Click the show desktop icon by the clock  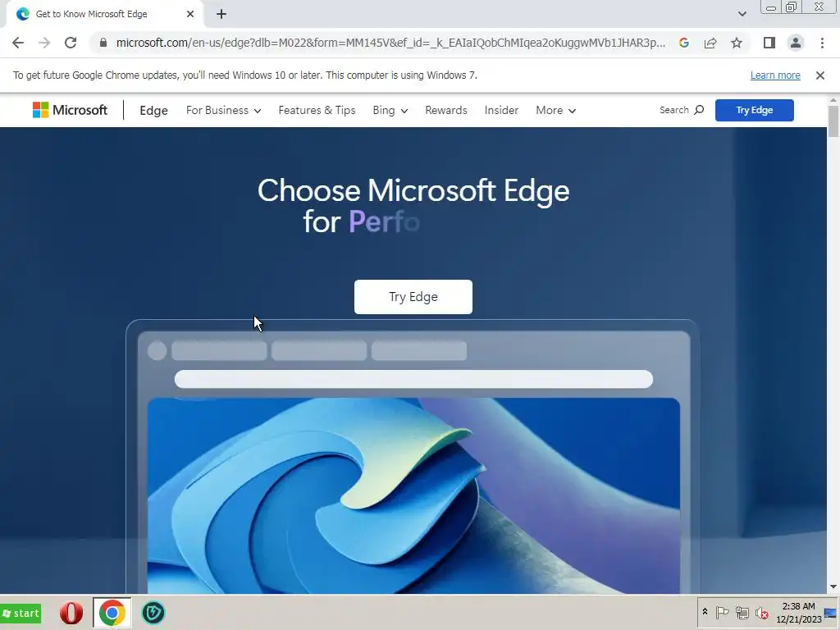[830, 613]
